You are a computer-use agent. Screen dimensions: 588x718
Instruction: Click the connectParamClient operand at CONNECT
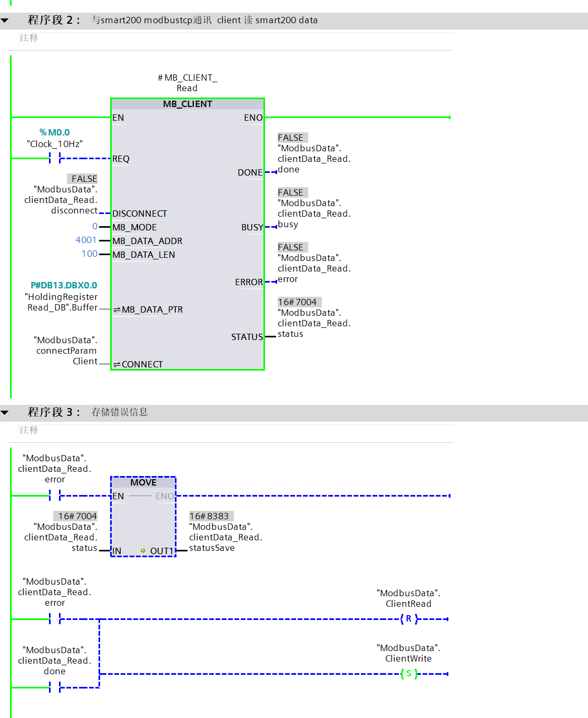pyautogui.click(x=66, y=351)
